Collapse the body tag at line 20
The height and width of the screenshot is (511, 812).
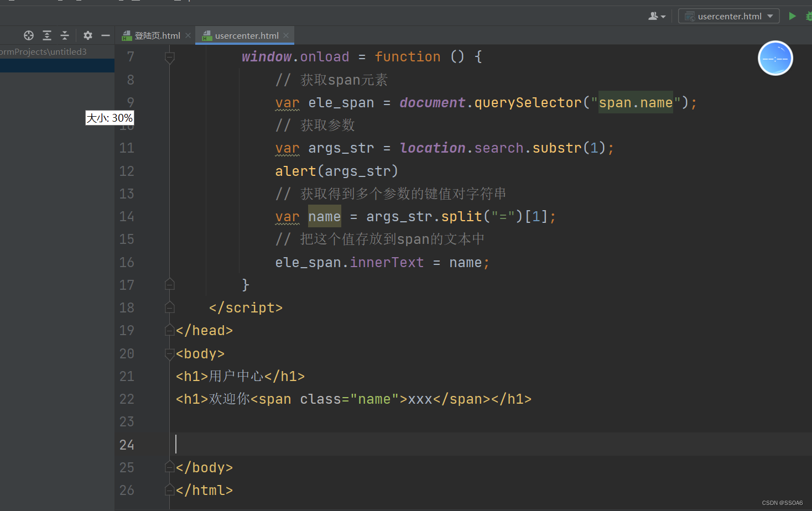pos(170,353)
